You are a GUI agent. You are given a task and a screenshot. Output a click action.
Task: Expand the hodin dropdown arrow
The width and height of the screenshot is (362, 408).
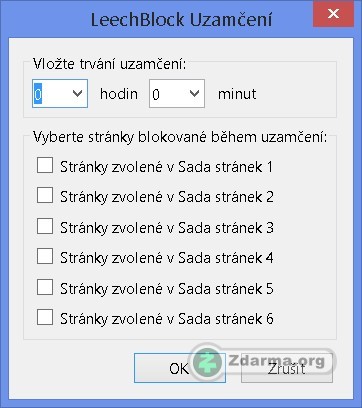(x=77, y=94)
